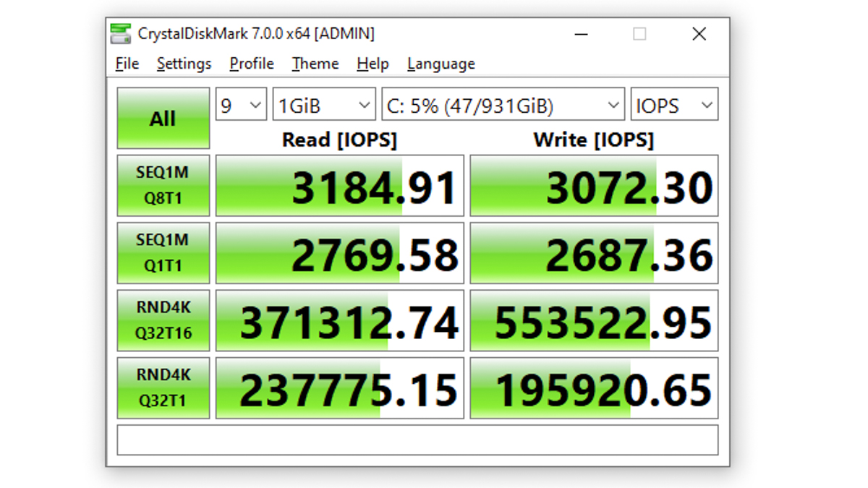Click the SEQ1M Q1T1 read value 2769.58

pos(340,252)
